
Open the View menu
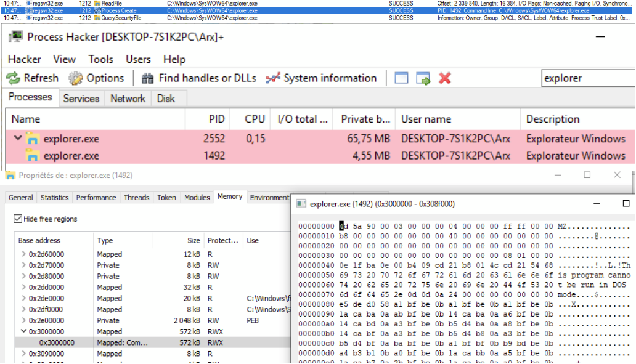(x=64, y=59)
